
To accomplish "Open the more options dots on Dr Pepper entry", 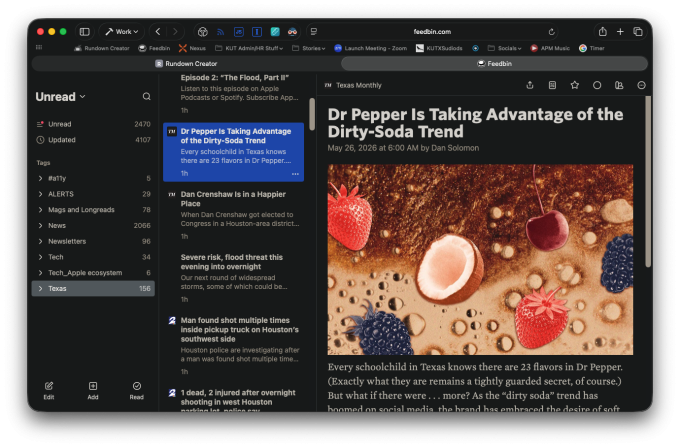I will (x=295, y=174).
